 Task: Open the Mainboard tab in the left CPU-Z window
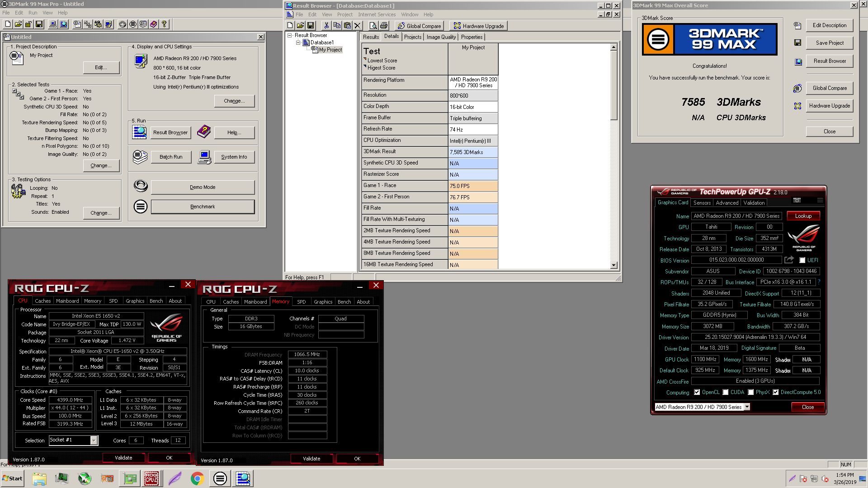click(x=67, y=301)
